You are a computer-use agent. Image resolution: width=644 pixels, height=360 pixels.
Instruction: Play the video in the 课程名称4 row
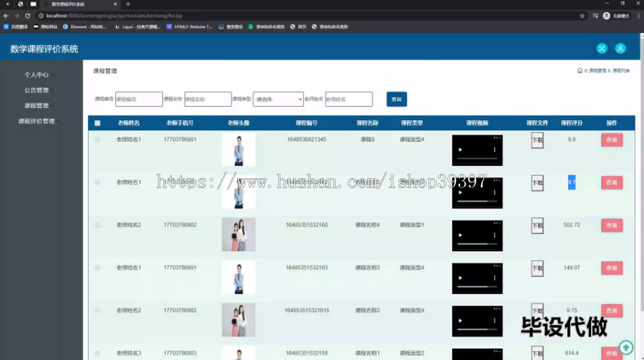[x=460, y=235]
